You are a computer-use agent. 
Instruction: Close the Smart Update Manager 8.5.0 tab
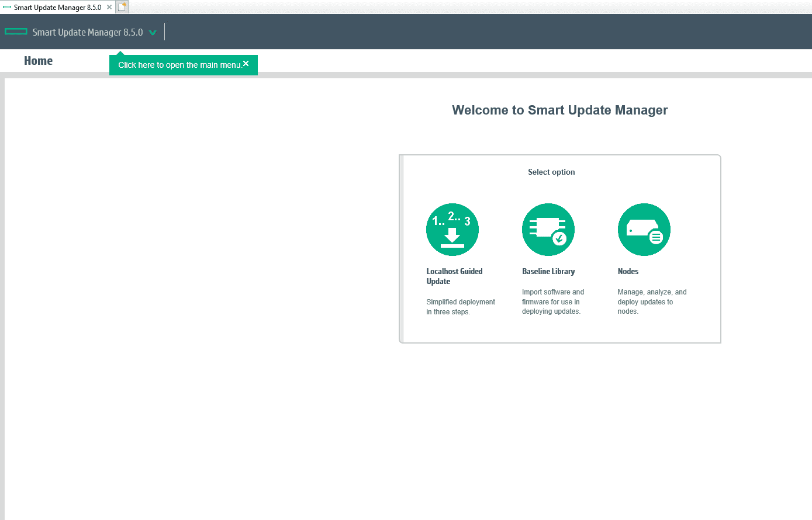[109, 7]
